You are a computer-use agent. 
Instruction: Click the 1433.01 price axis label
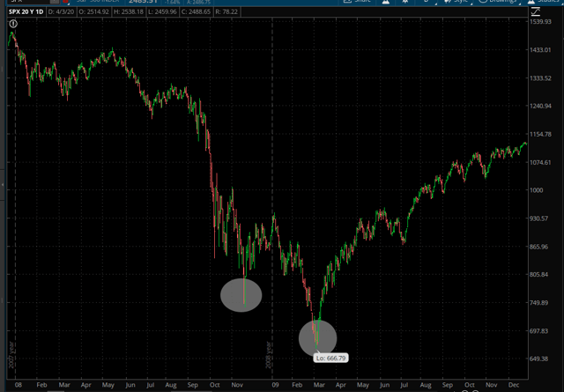pos(540,49)
